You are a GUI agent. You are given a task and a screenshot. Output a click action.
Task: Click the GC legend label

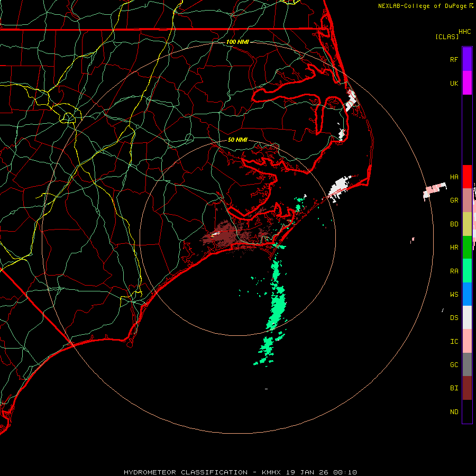point(454,365)
